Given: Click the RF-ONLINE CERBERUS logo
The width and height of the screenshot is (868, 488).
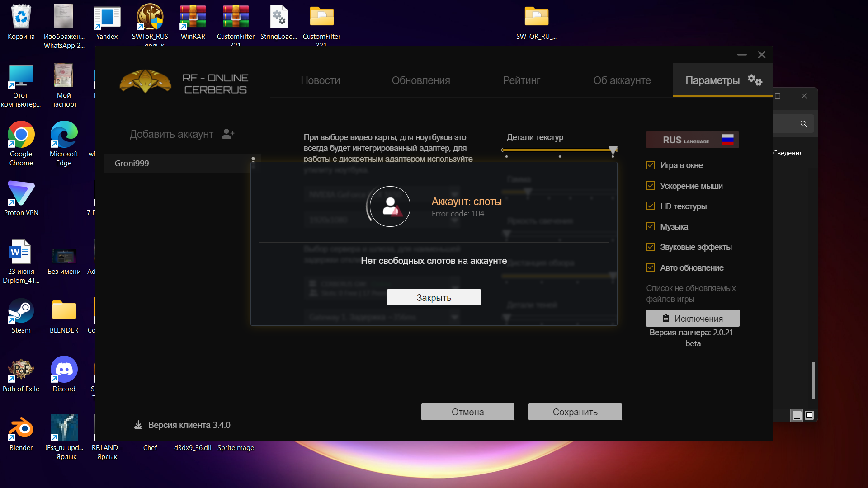Looking at the screenshot, I should click(184, 82).
